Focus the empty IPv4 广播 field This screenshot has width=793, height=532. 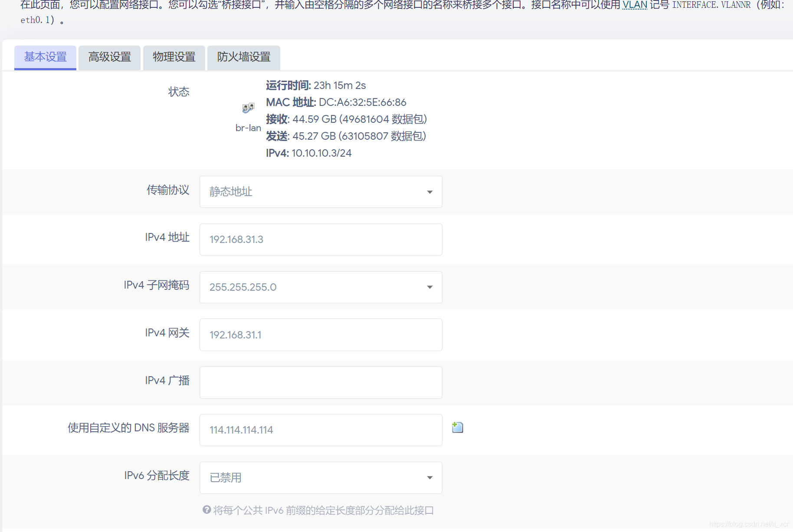tap(321, 383)
